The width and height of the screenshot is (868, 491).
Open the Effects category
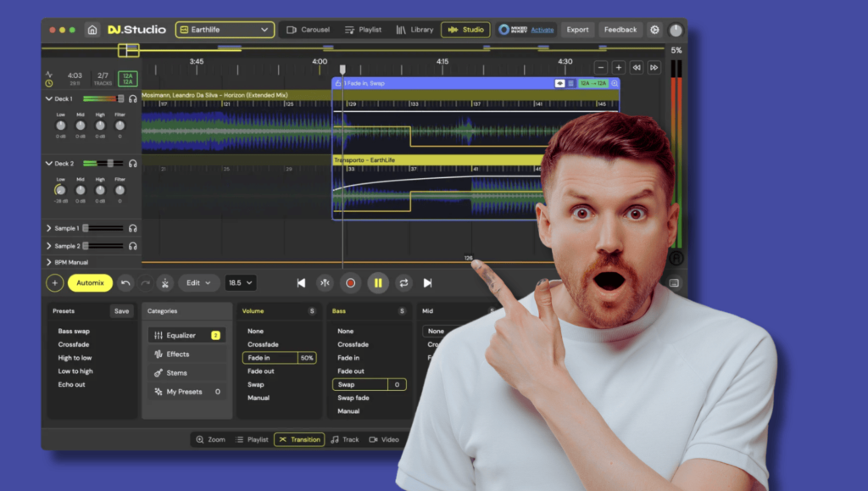pyautogui.click(x=186, y=354)
